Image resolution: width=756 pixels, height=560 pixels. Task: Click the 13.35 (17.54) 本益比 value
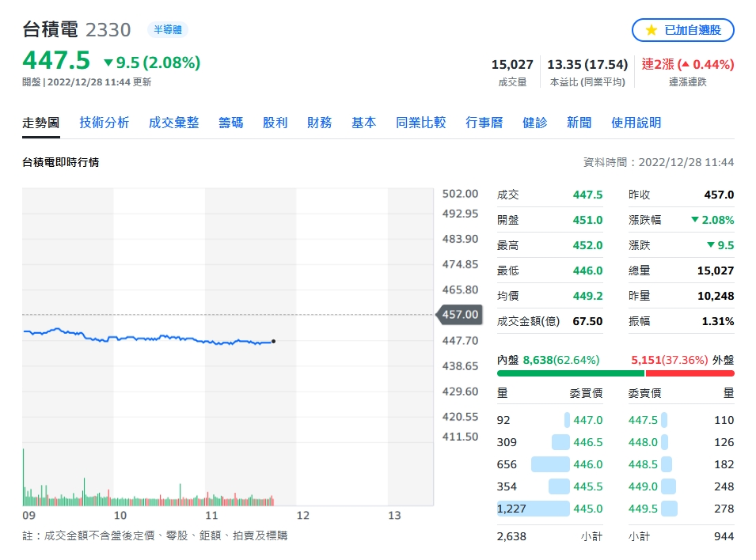coord(587,65)
